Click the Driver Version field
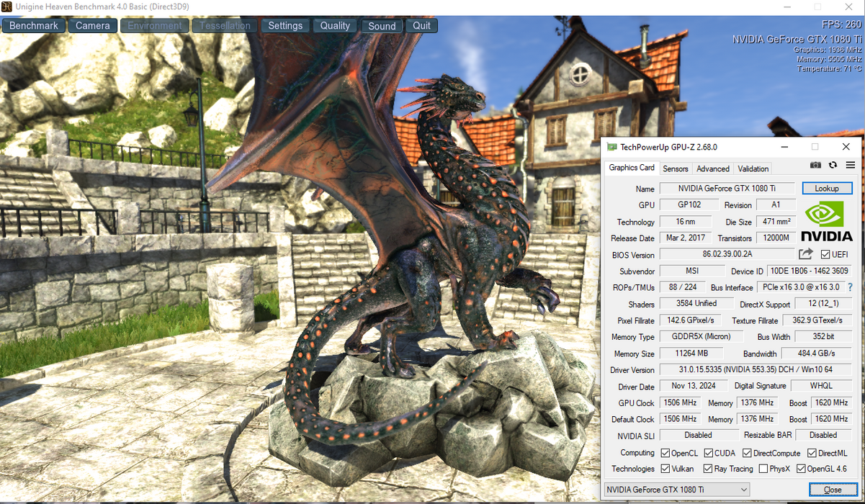Screen dimensions: 865x504 pos(756,369)
